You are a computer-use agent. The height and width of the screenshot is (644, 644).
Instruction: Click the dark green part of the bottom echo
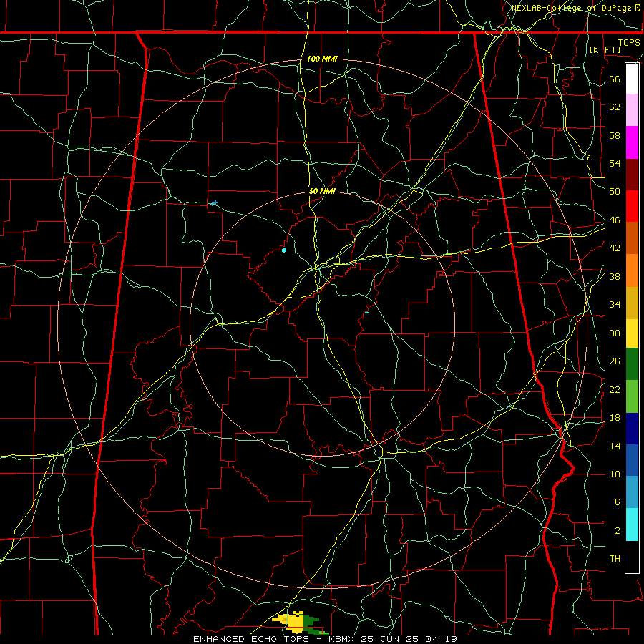coord(312,620)
